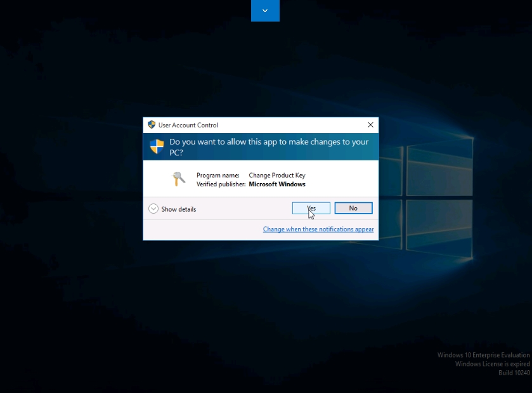Expand the Show details chevron arrow

[153, 209]
